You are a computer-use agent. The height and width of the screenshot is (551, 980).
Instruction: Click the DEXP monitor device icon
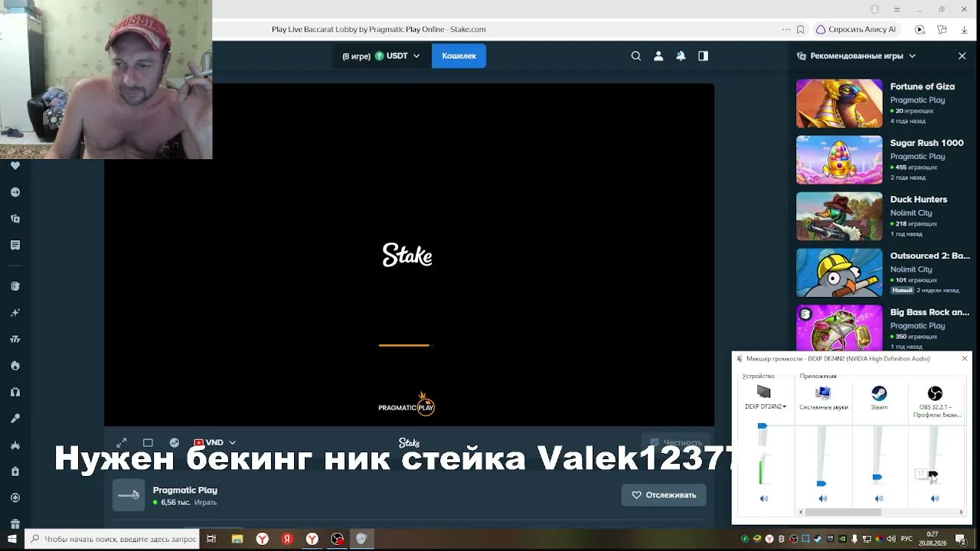pos(763,393)
